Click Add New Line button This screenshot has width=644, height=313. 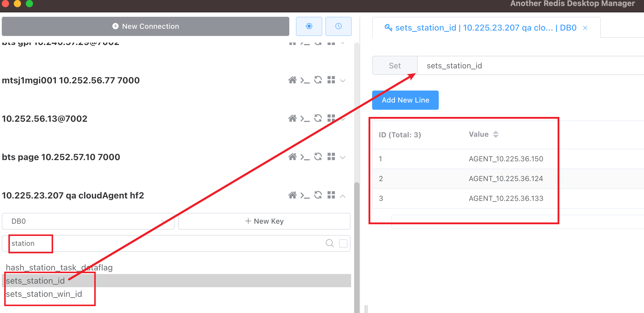pyautogui.click(x=405, y=100)
